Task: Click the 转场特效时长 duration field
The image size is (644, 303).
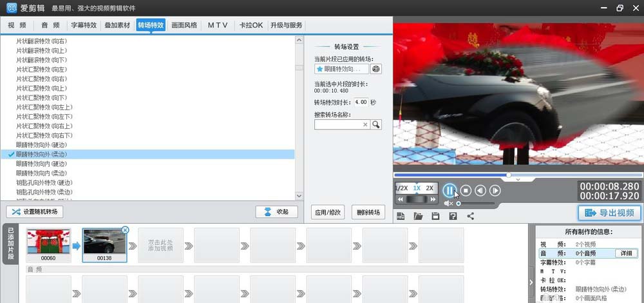Action: pos(361,103)
